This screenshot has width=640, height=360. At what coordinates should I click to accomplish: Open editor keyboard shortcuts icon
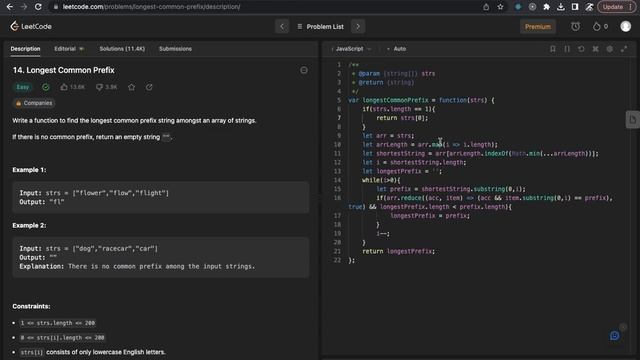596,49
